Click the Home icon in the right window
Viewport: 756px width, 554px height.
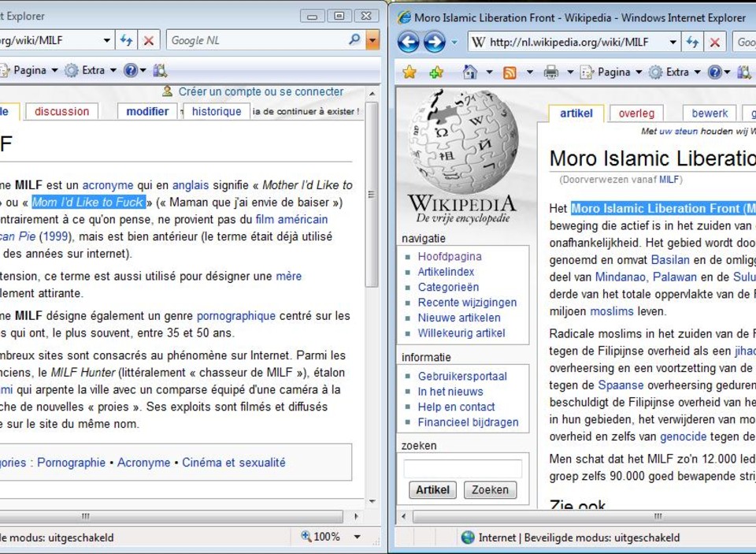(469, 73)
